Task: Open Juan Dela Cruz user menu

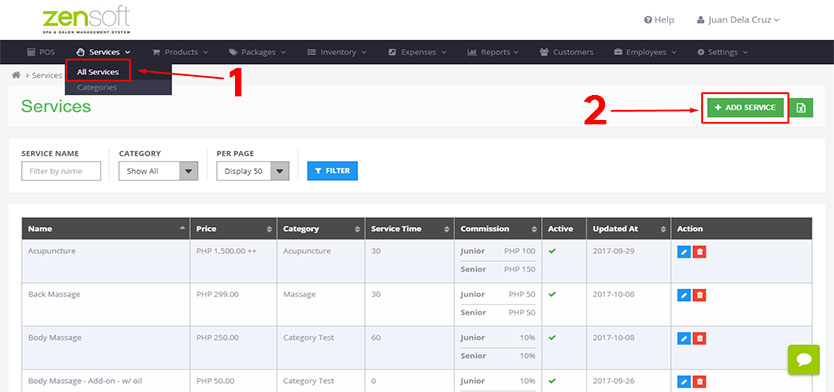Action: [738, 20]
